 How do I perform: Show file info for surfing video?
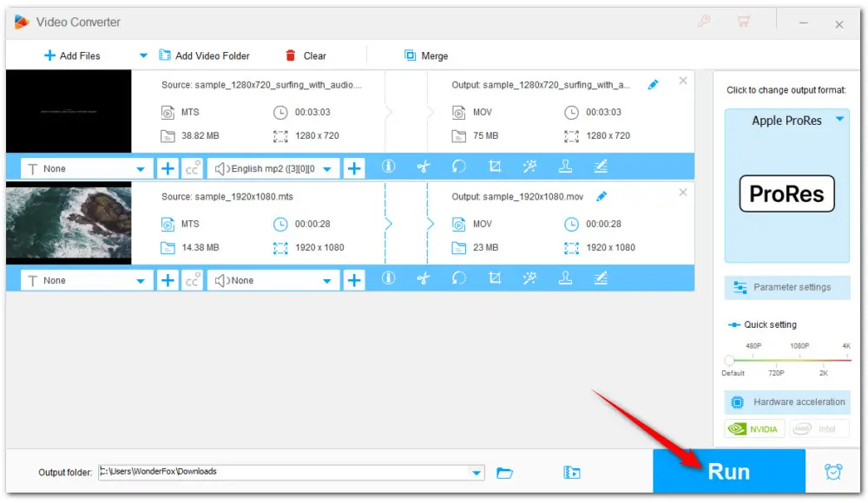[x=389, y=167]
